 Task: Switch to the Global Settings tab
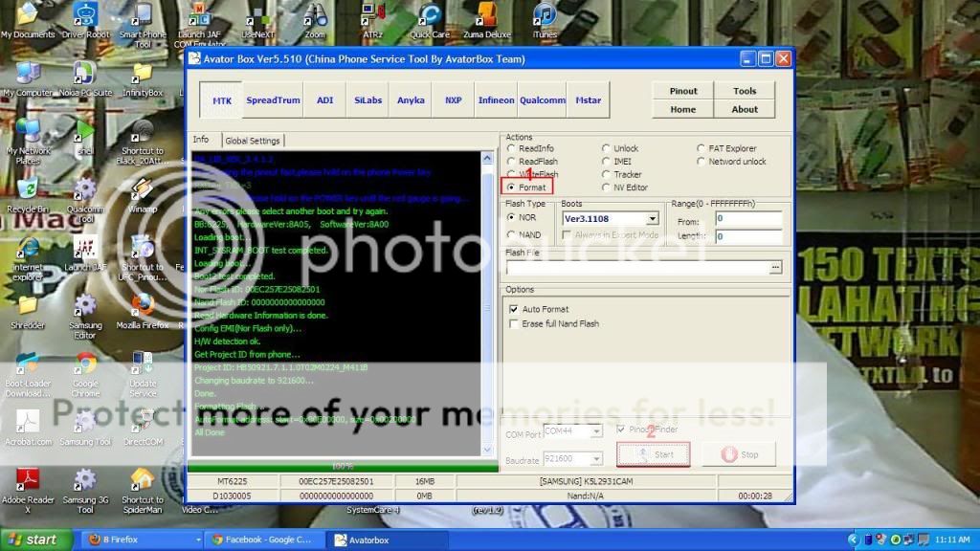(x=252, y=141)
